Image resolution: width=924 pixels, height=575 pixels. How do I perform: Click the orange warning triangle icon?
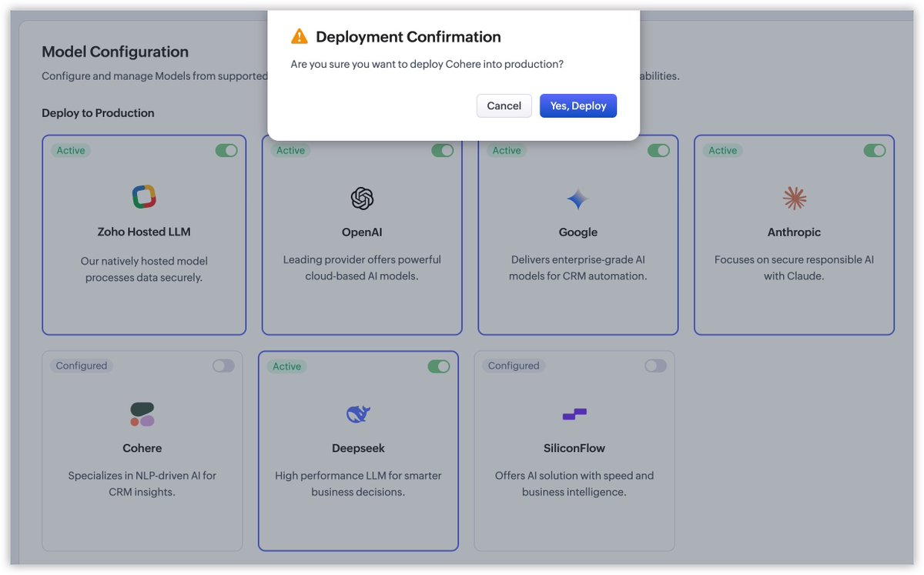[x=299, y=36]
